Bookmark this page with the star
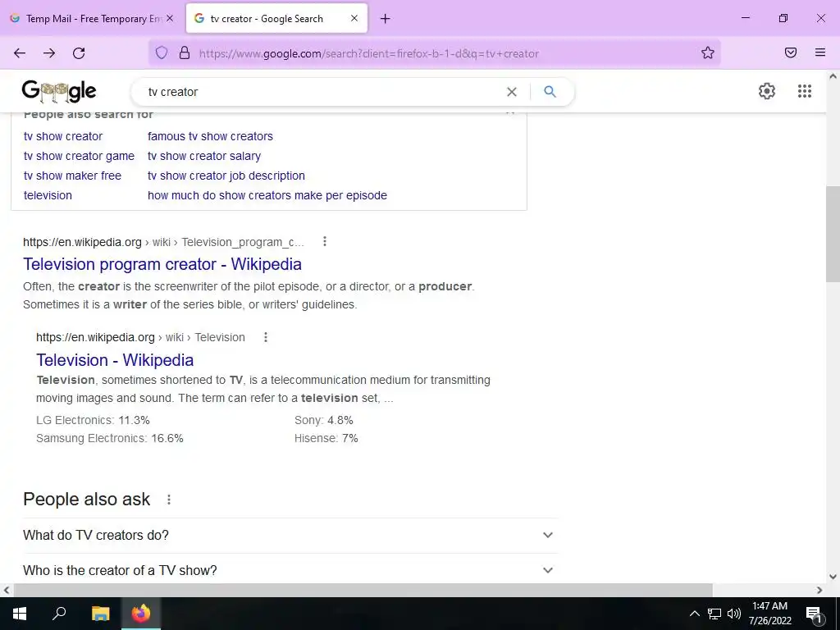The height and width of the screenshot is (630, 840). (708, 52)
